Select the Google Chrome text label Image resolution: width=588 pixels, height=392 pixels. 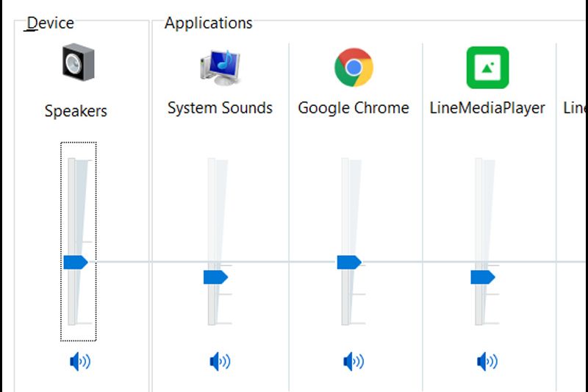[x=354, y=108]
